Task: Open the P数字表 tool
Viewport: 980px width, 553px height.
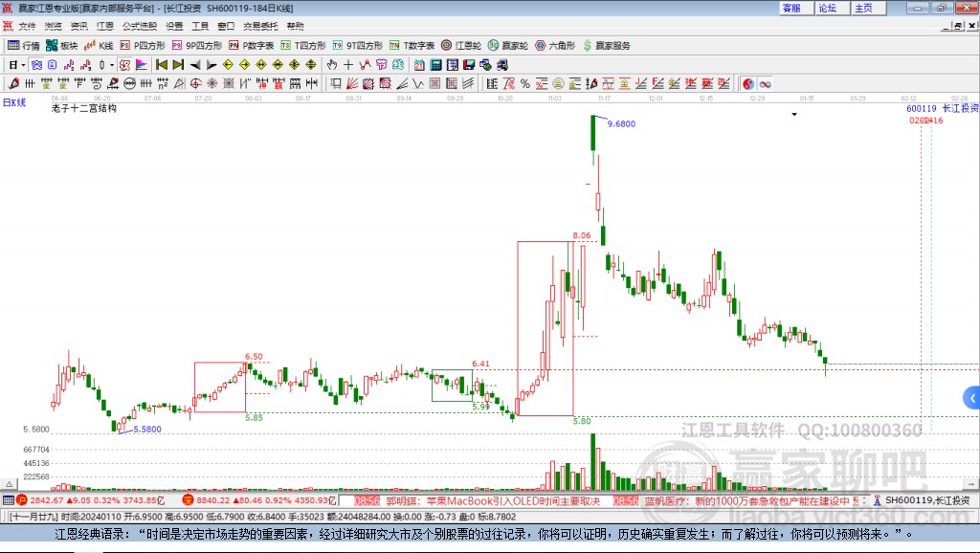Action: (x=252, y=46)
